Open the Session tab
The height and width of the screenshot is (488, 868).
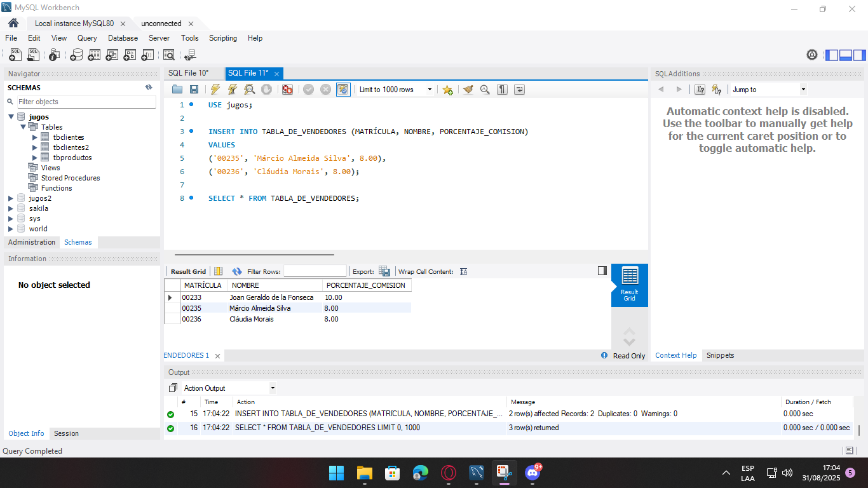66,433
